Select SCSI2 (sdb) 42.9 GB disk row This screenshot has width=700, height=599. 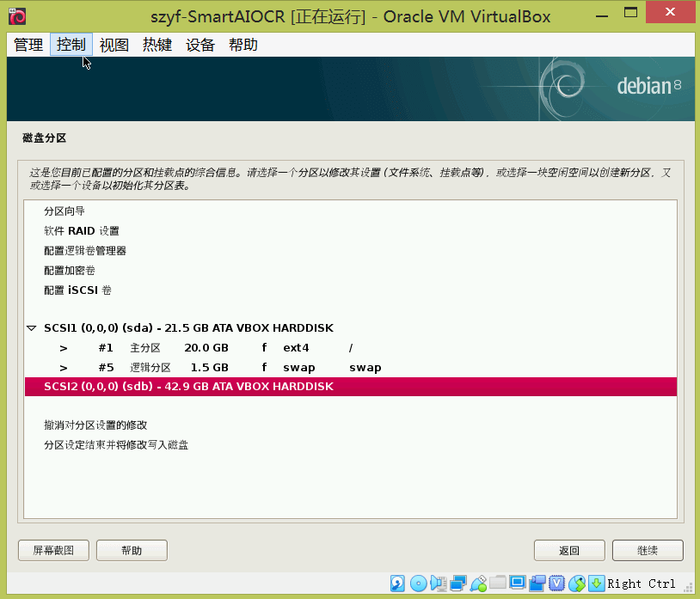tap(351, 386)
